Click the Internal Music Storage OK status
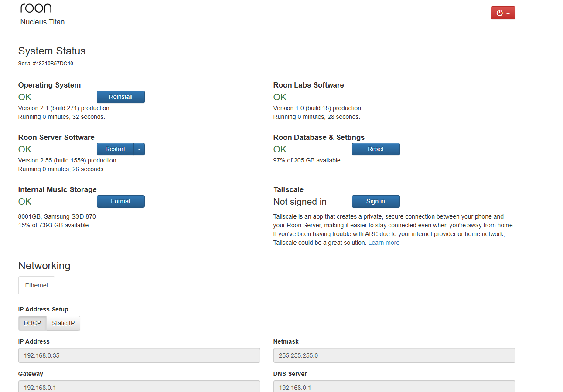 (25, 201)
